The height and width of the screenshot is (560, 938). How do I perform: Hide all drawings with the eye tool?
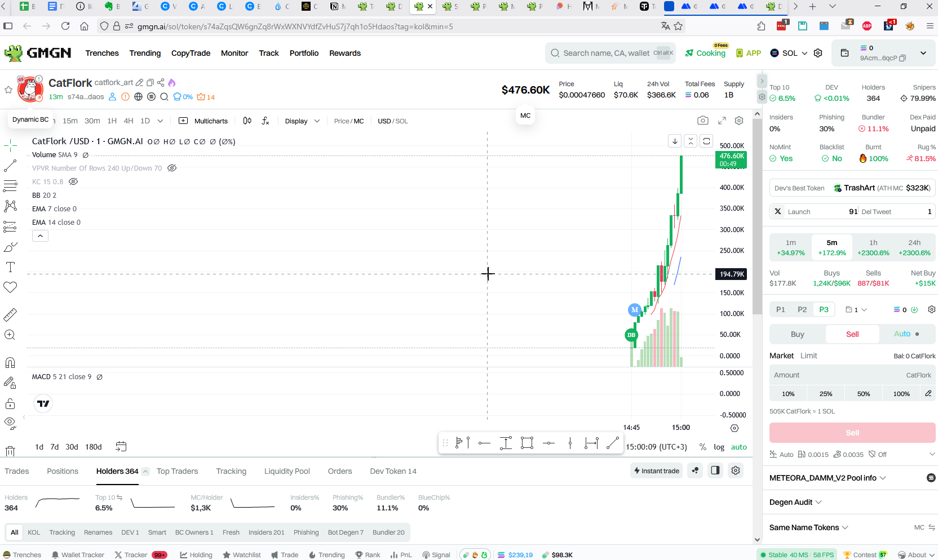[x=10, y=423]
